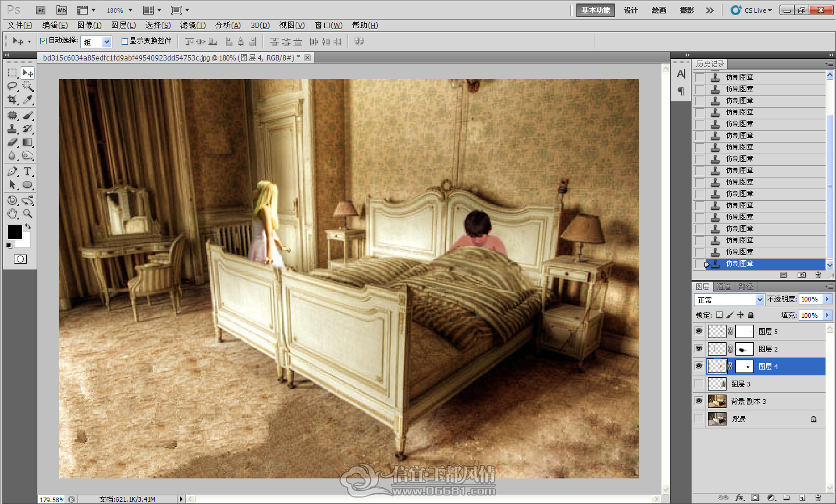Open the auto-select 组 dropdown
This screenshot has width=836, height=504.
[96, 41]
